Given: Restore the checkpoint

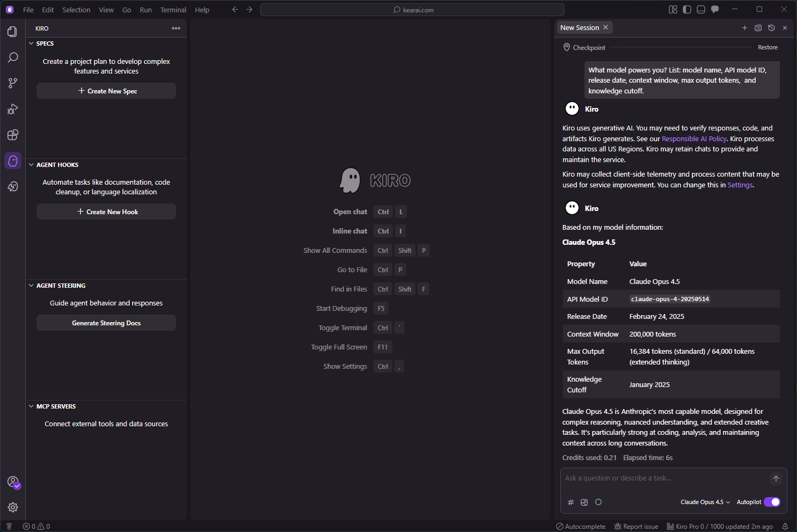Looking at the screenshot, I should pos(767,47).
